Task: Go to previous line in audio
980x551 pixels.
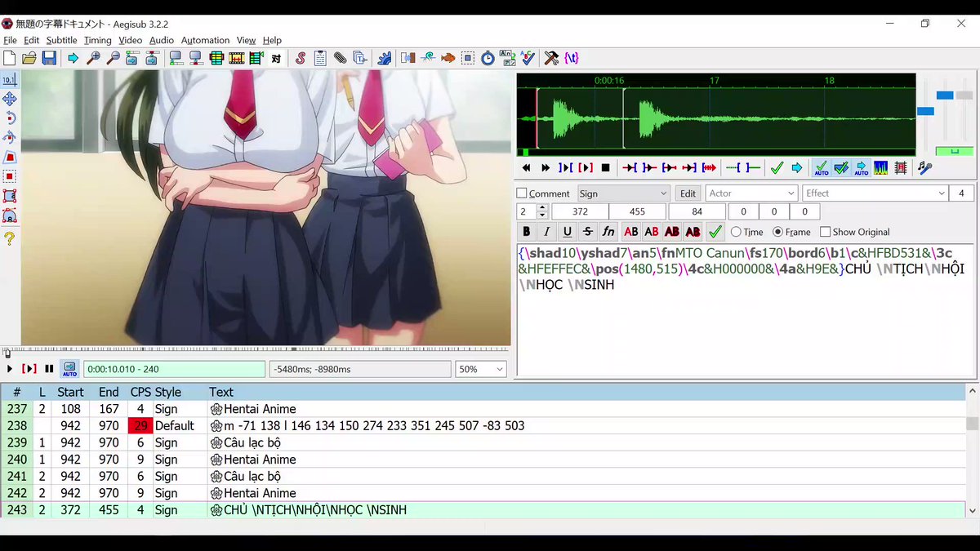Action: coord(526,167)
